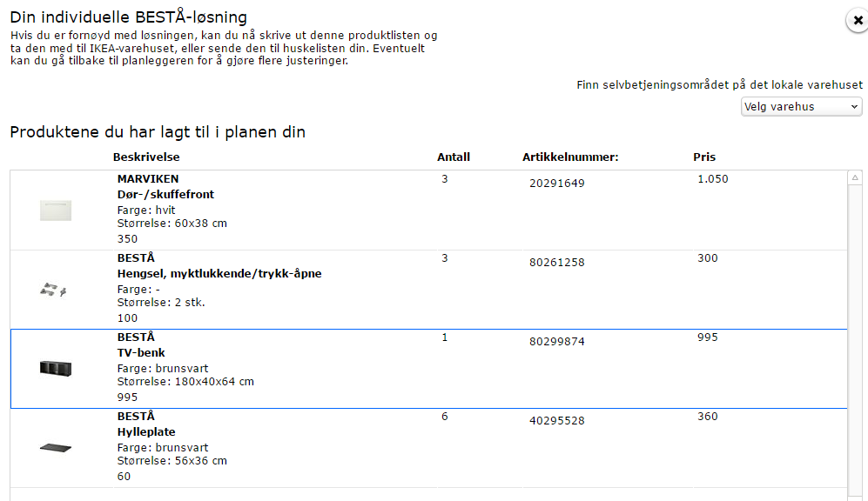Image resolution: width=868 pixels, height=501 pixels.
Task: Click the Finn selvbetjeningsområdet label
Action: [720, 85]
